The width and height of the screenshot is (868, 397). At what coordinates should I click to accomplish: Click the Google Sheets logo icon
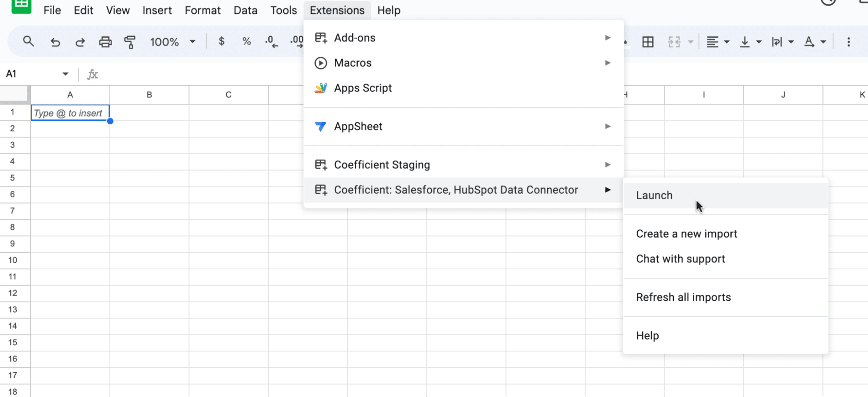click(21, 7)
